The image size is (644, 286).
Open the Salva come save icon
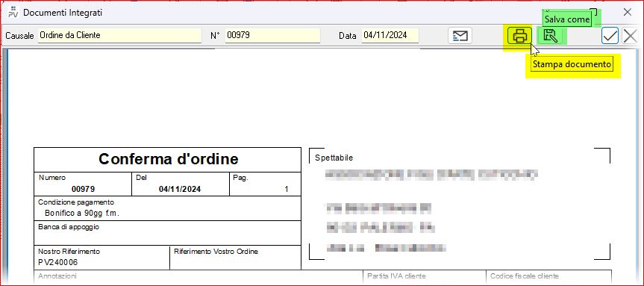click(550, 36)
